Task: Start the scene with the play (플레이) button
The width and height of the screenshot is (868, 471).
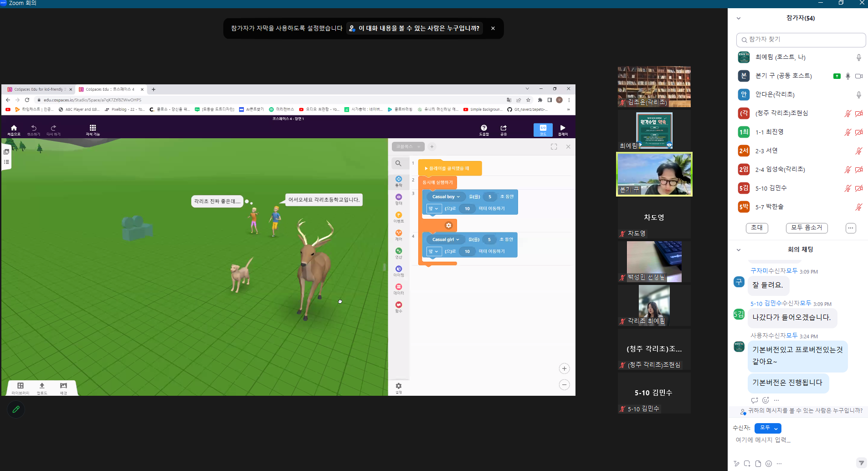Action: [x=563, y=130]
